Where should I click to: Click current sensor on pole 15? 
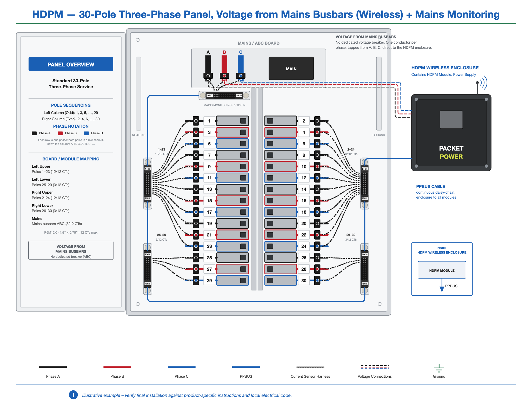196,201
